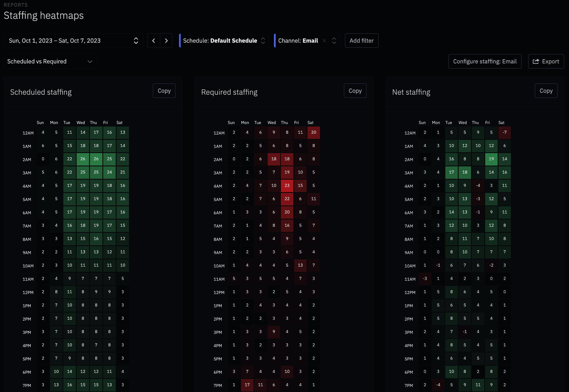Click Saturday 12AM net staffing cell -7
The image size is (569, 392).
(505, 132)
